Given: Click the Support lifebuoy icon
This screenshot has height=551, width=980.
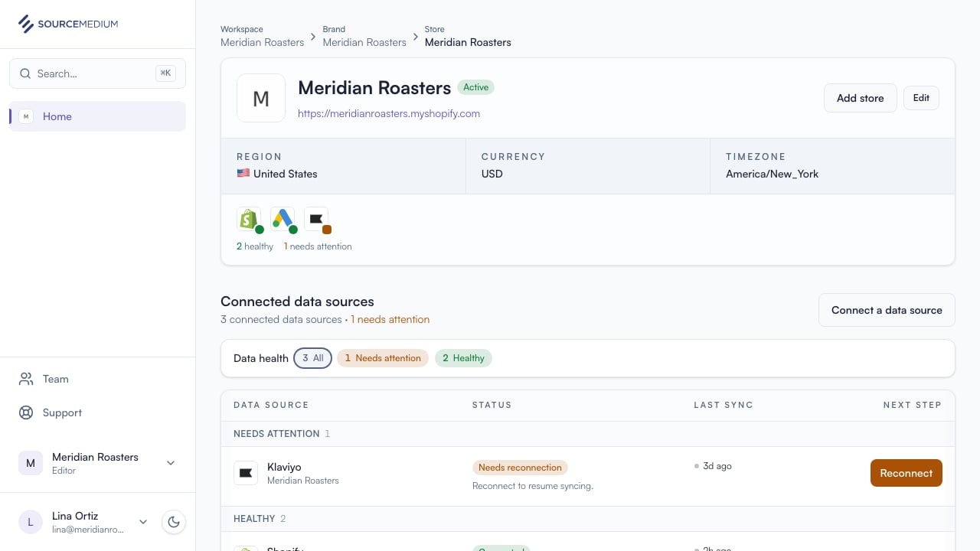Looking at the screenshot, I should coord(26,412).
